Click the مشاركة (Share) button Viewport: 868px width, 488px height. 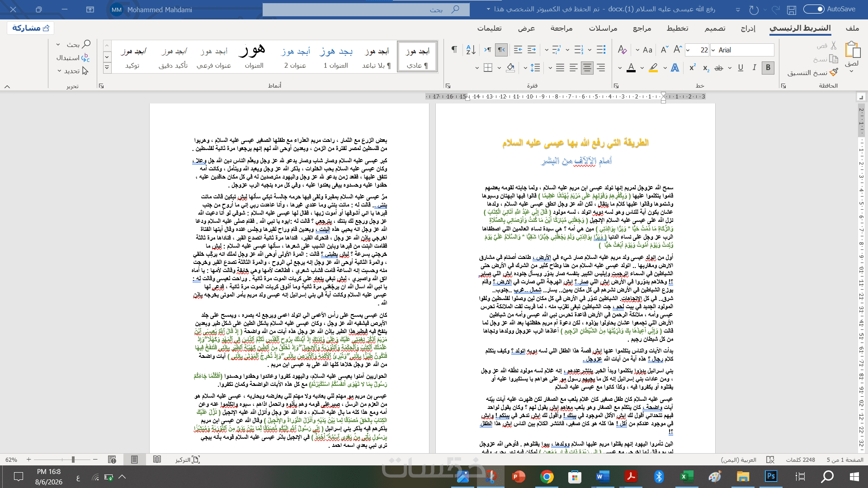click(31, 28)
